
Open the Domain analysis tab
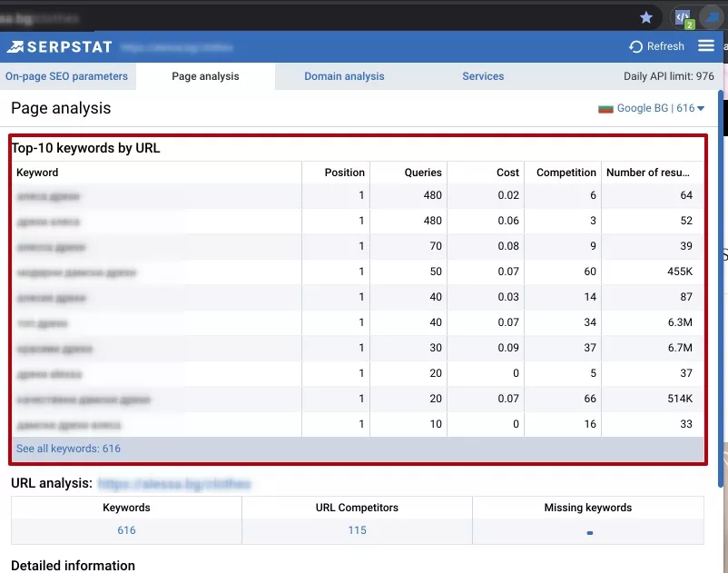(344, 76)
